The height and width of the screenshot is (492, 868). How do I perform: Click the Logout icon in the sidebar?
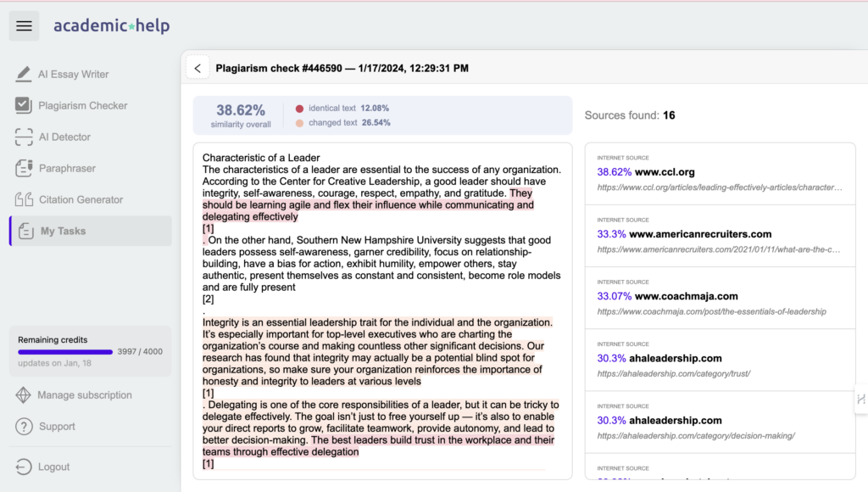pyautogui.click(x=23, y=467)
